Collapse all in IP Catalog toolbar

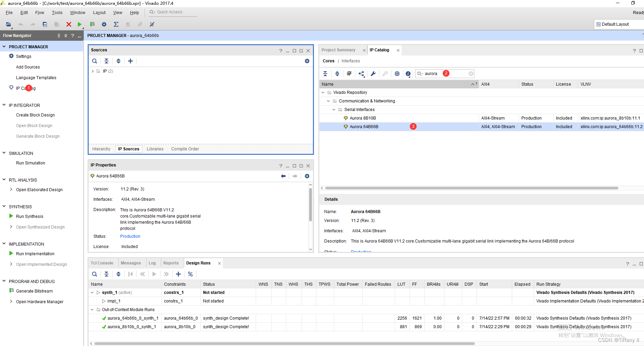click(x=325, y=74)
